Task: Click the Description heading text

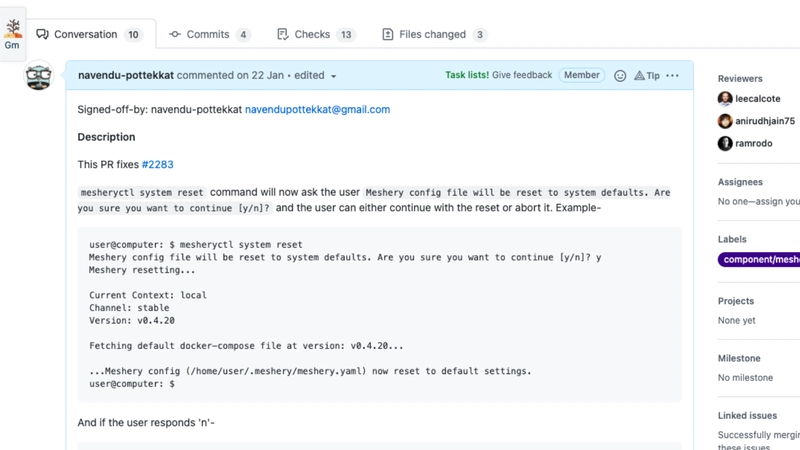Action: point(106,137)
